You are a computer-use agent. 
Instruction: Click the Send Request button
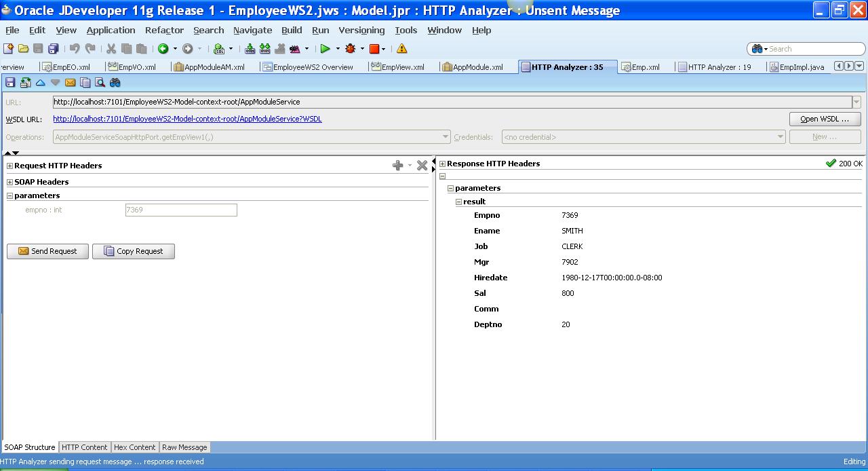[x=47, y=251]
